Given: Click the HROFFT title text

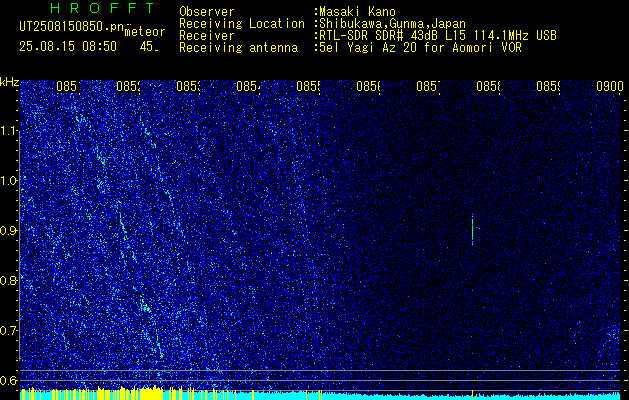Looking at the screenshot, I should click(x=103, y=8).
